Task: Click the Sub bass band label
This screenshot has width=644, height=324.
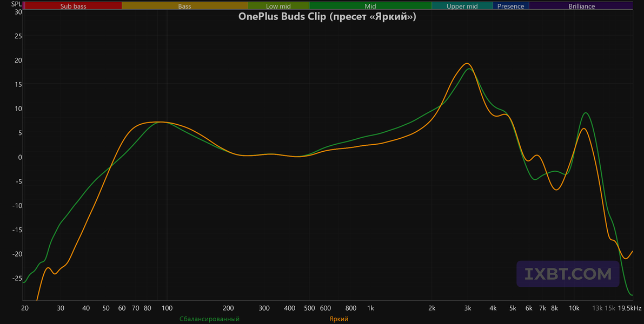Action: click(x=73, y=6)
